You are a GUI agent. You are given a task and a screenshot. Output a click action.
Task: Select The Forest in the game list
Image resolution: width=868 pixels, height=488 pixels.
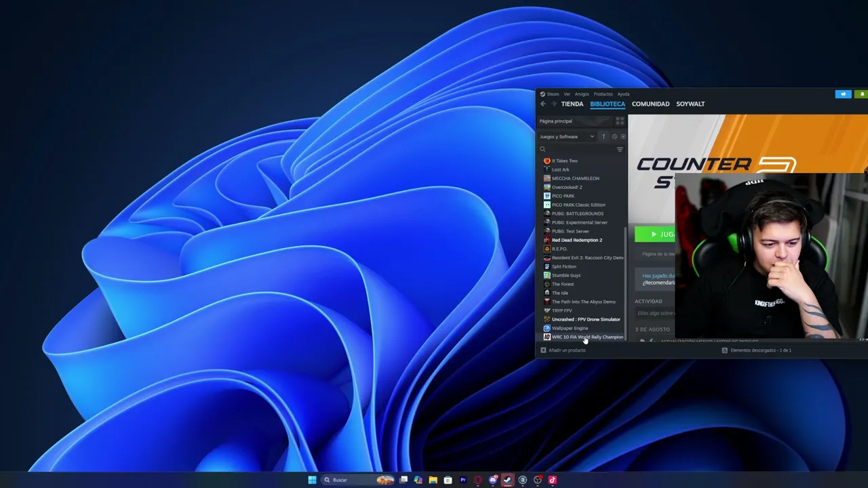pos(563,284)
